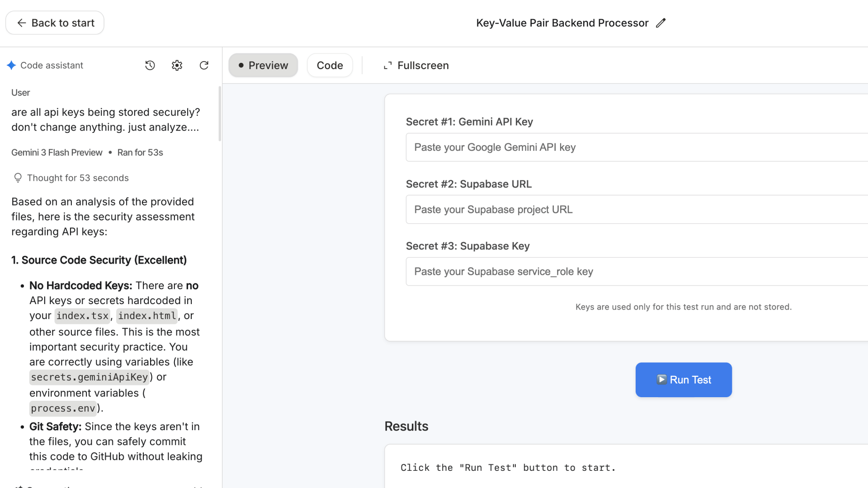The image size is (868, 488).
Task: Open the preview in Fullscreen
Action: pos(416,66)
